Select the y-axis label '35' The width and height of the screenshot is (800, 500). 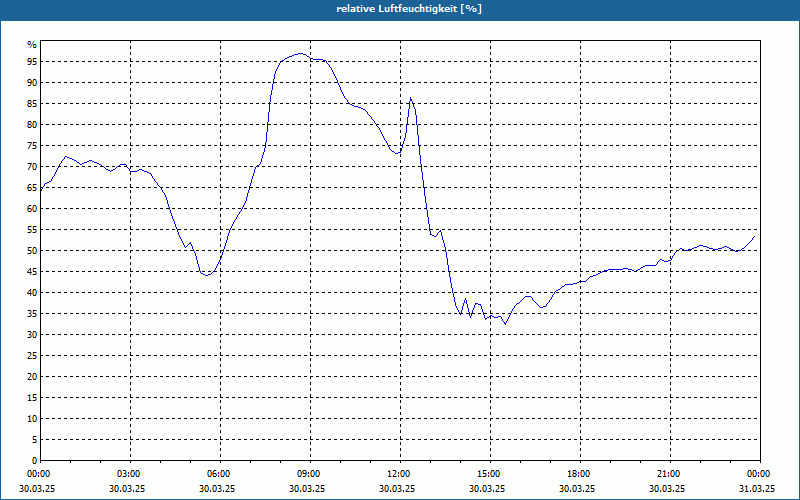32,314
